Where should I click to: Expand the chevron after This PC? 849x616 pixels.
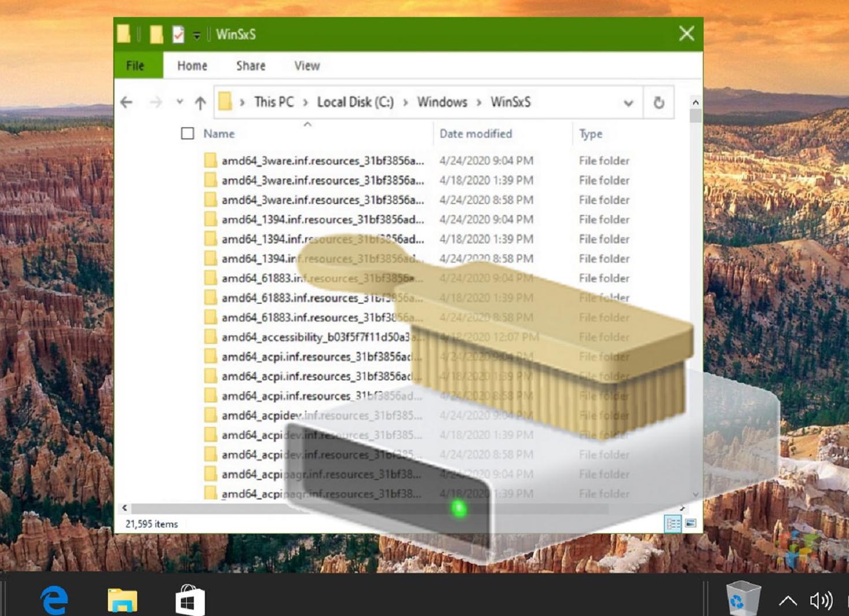[x=306, y=103]
